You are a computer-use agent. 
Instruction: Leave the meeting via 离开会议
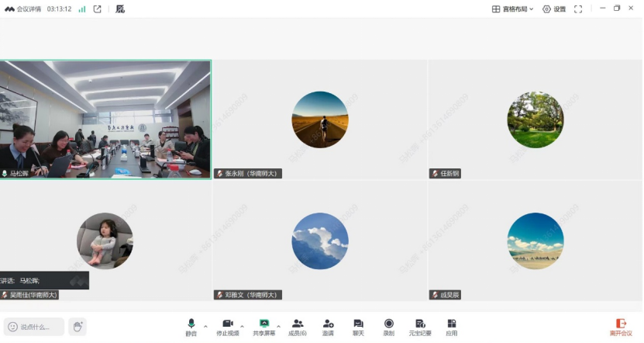click(x=621, y=327)
